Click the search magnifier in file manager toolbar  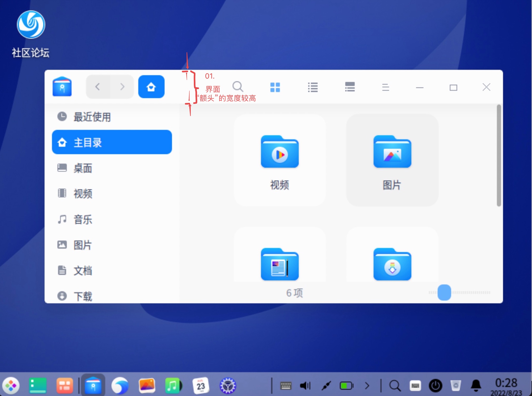coord(238,86)
